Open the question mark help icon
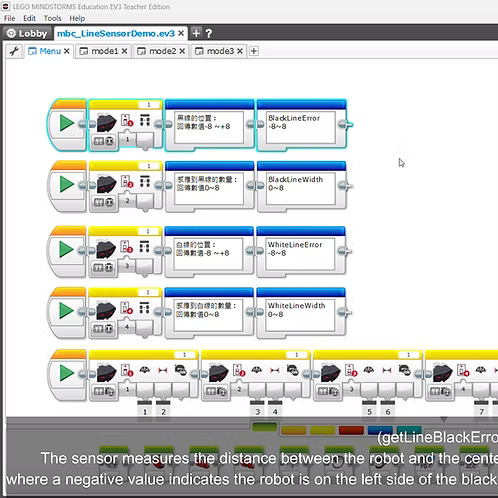Image resolution: width=498 pixels, height=498 pixels. click(209, 33)
